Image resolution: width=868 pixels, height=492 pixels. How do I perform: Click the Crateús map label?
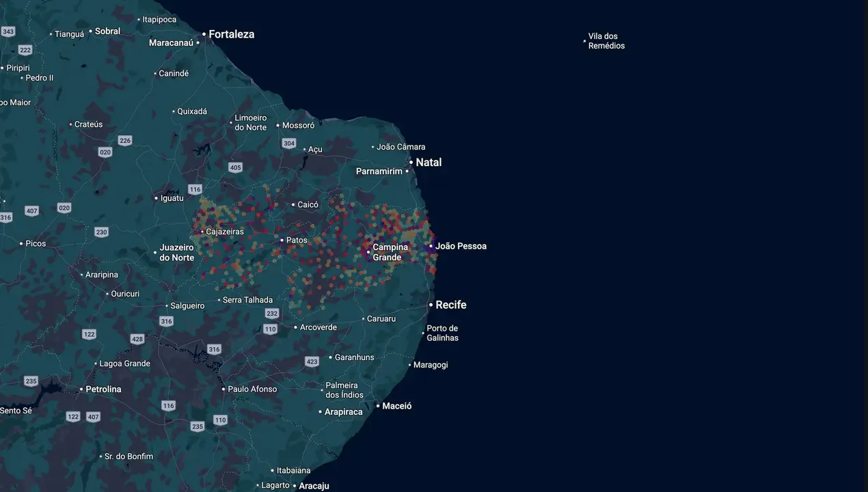point(88,124)
